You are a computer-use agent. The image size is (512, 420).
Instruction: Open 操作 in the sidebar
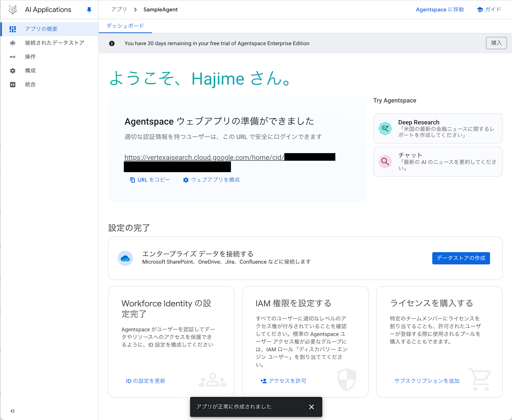(50, 57)
